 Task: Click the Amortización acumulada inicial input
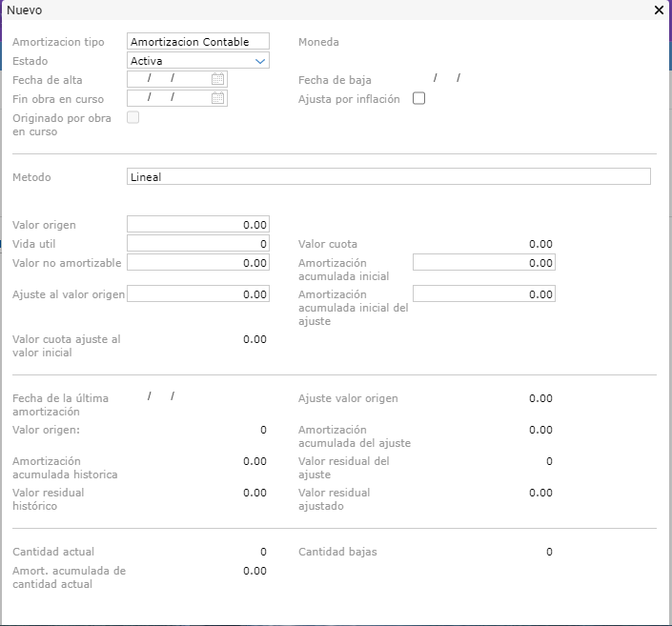(x=484, y=263)
